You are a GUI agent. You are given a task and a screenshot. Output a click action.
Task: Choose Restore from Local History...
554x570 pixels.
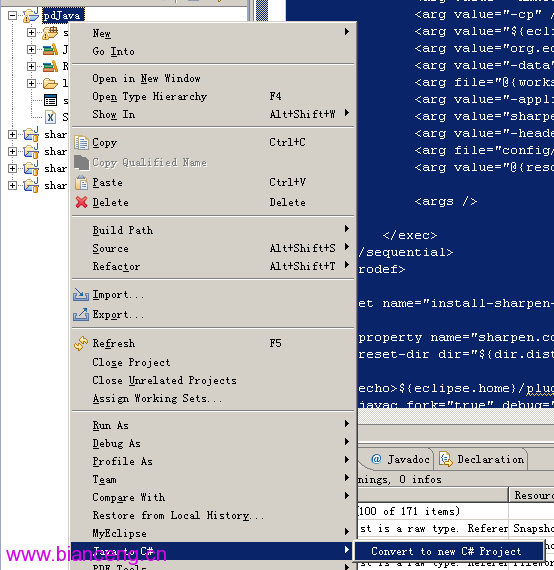(213, 515)
